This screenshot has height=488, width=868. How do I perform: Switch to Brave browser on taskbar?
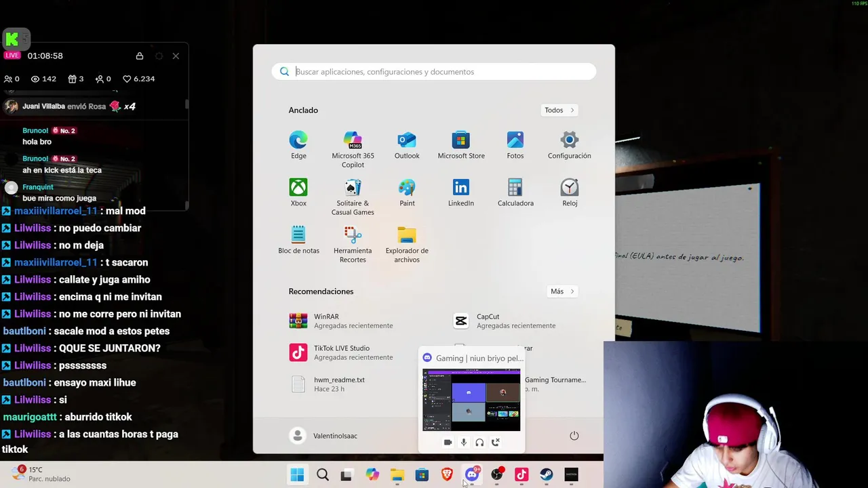pyautogui.click(x=447, y=475)
